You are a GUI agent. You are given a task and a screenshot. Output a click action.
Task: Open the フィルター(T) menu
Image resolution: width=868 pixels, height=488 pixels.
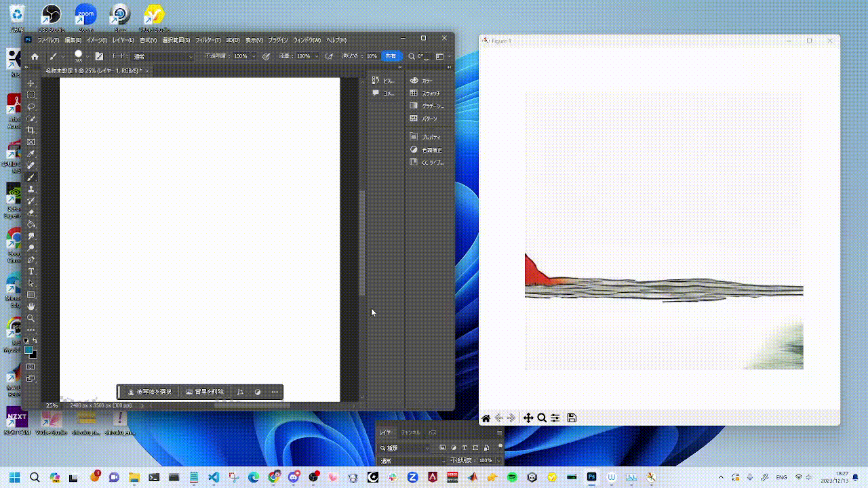208,40
